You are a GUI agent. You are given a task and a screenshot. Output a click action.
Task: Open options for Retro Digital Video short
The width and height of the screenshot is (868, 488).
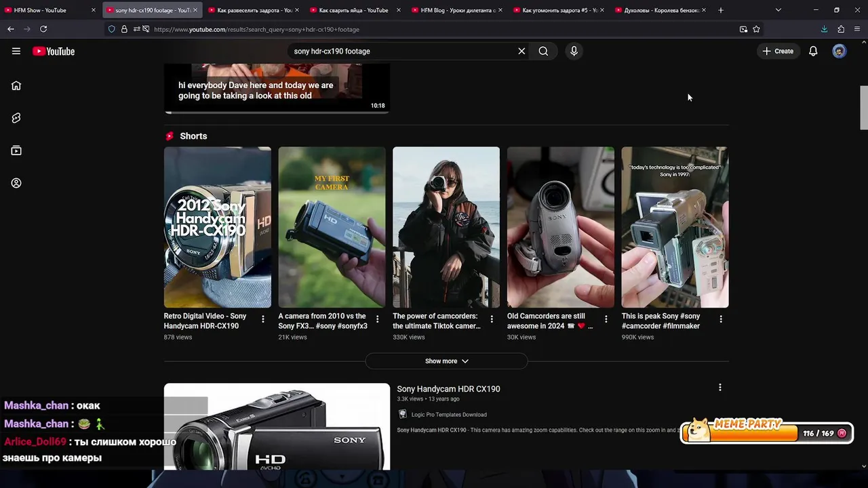pyautogui.click(x=263, y=319)
